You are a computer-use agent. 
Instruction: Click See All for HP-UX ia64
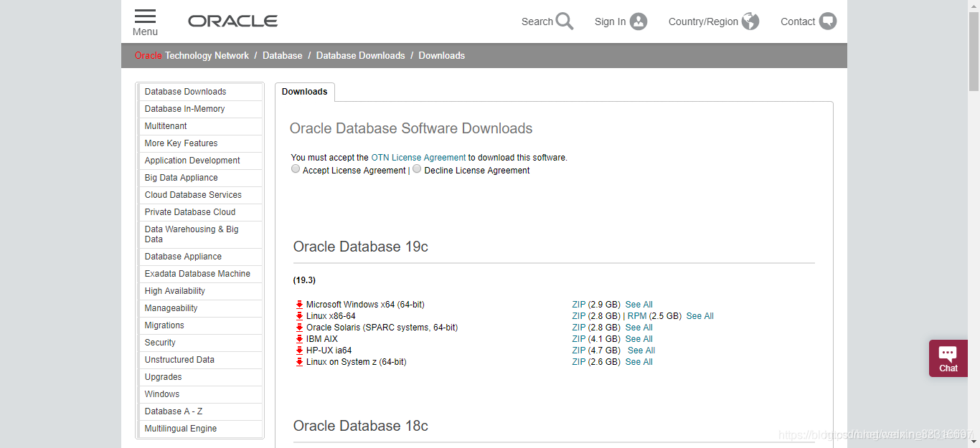(x=641, y=351)
